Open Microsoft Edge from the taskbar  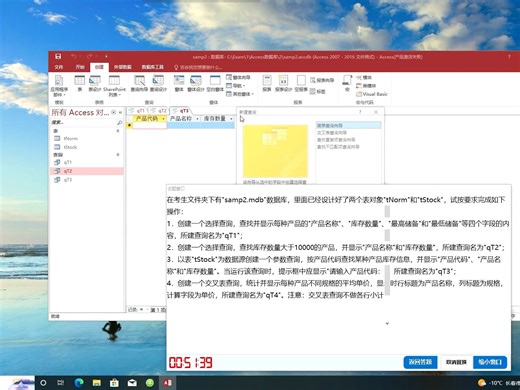point(79,383)
